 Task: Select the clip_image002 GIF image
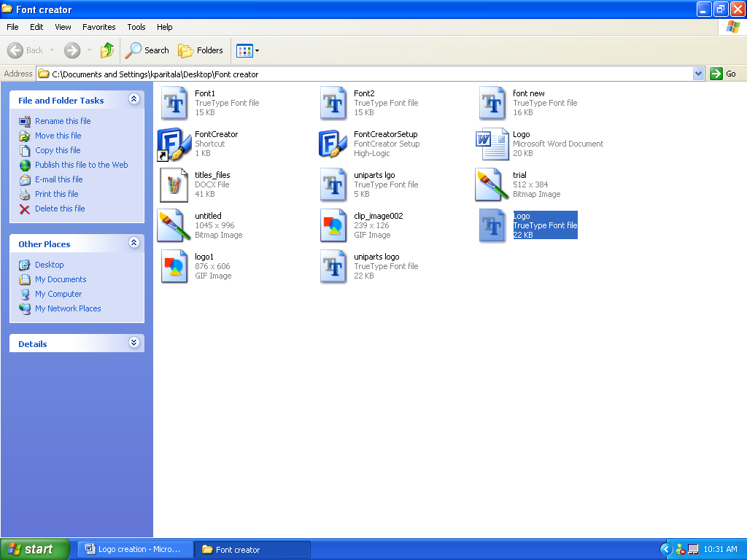point(333,225)
